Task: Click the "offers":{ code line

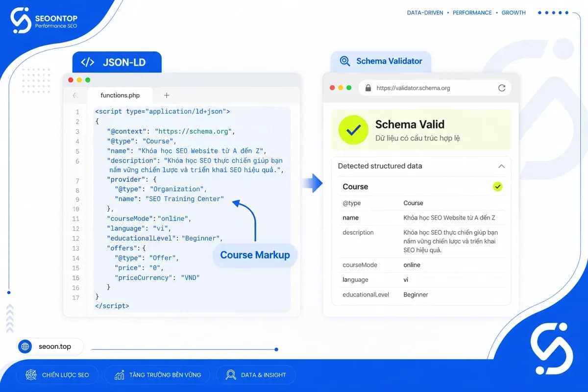Action: [126, 248]
